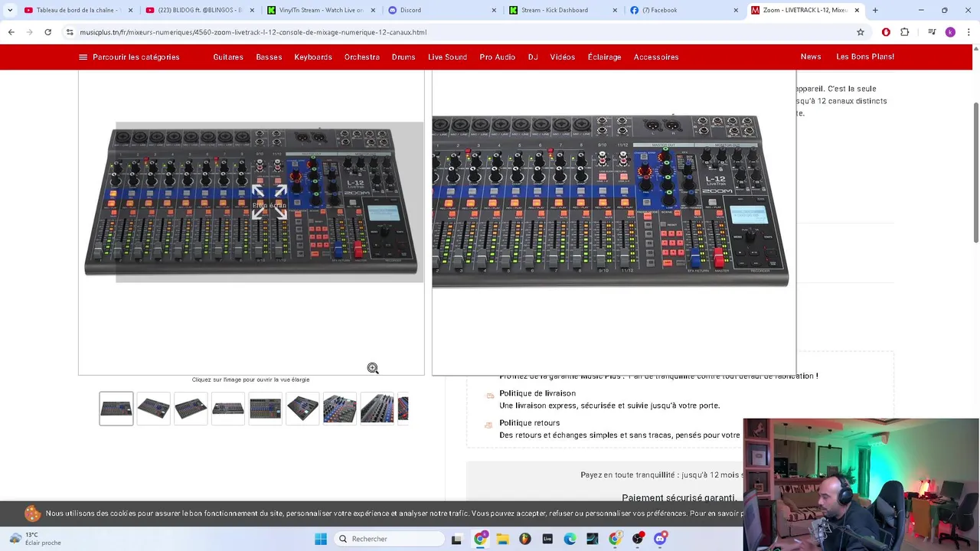The image size is (980, 551).
Task: Open the DJ category
Action: point(533,57)
